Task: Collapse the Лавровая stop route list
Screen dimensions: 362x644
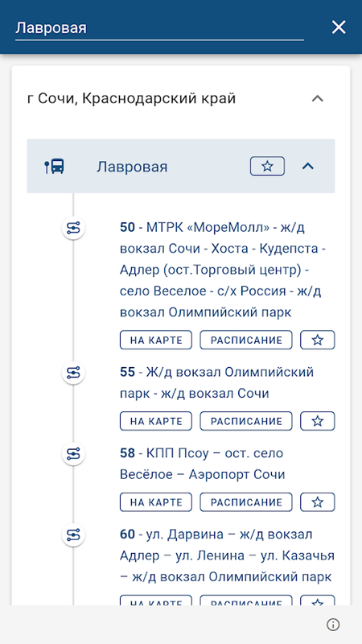Action: 308,166
